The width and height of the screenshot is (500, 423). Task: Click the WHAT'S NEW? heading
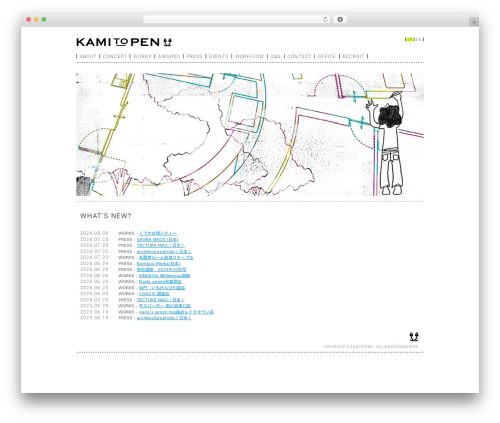coord(106,216)
